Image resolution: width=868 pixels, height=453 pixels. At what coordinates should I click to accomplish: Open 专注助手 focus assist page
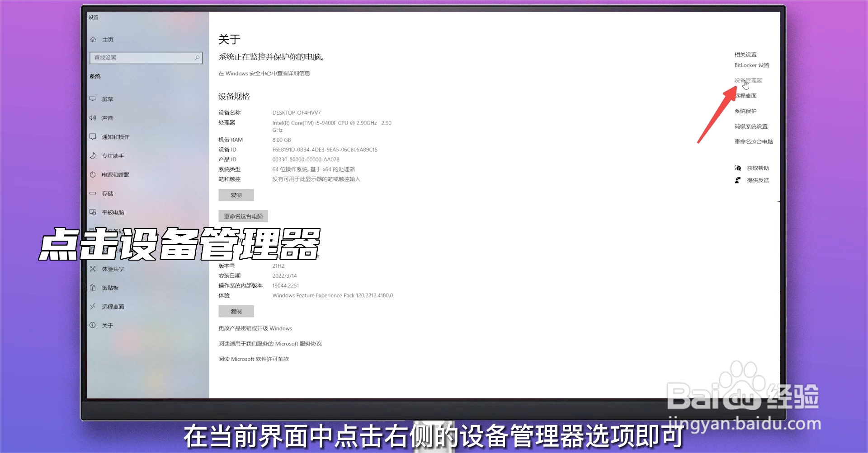(x=113, y=156)
